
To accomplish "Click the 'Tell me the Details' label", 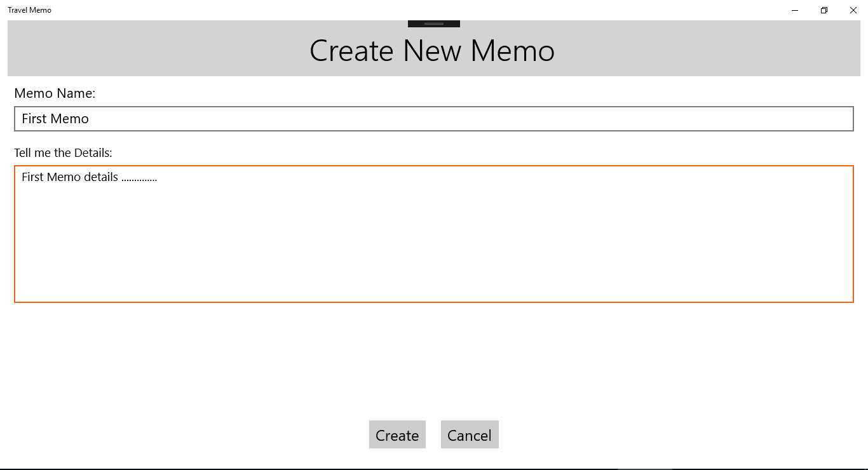I will [62, 152].
